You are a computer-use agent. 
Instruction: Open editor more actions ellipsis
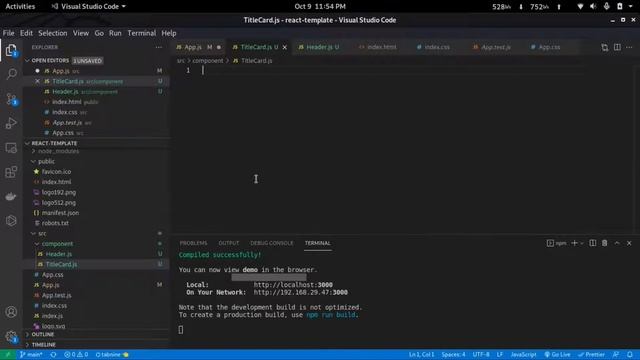click(x=629, y=47)
